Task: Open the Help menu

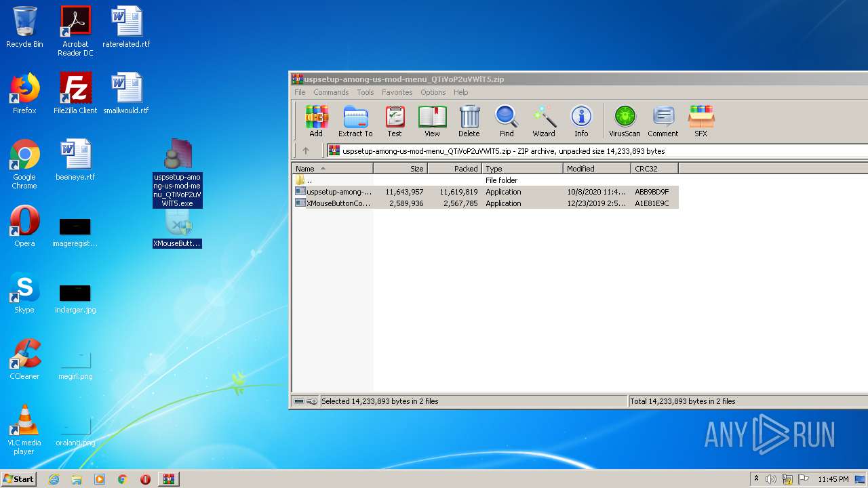Action: point(461,92)
